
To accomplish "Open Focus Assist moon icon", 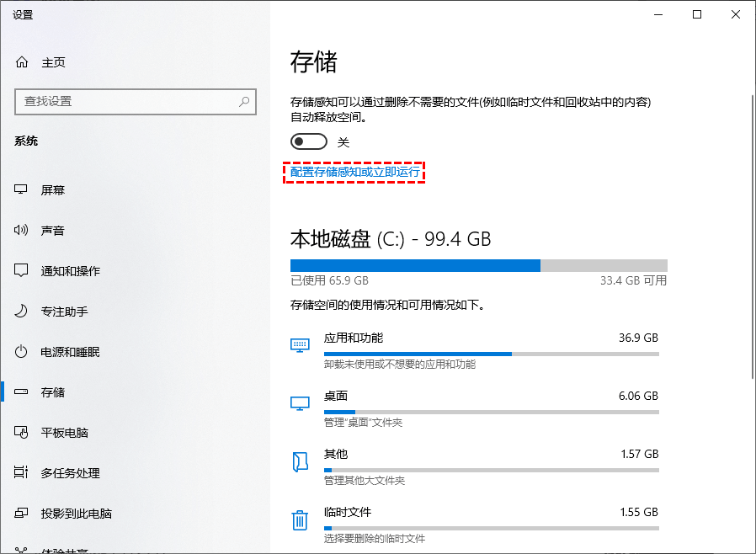I will click(x=22, y=312).
